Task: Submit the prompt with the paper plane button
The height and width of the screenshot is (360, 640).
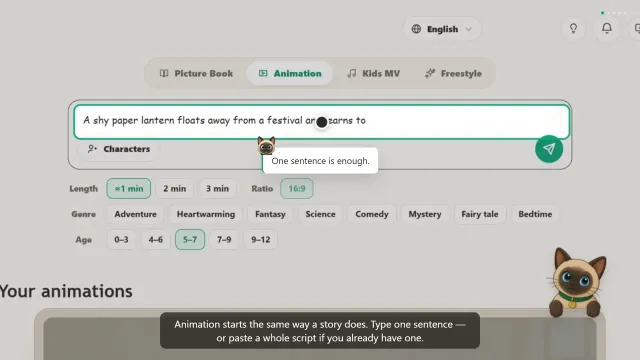Action: click(x=549, y=149)
